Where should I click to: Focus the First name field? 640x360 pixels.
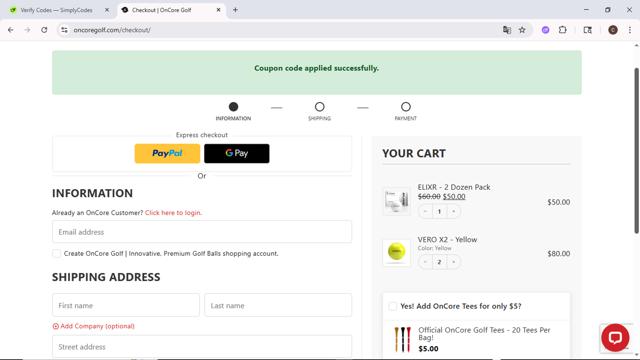[x=126, y=305]
